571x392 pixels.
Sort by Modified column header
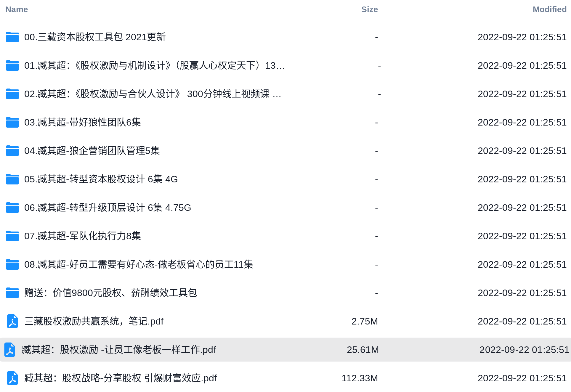pos(549,9)
